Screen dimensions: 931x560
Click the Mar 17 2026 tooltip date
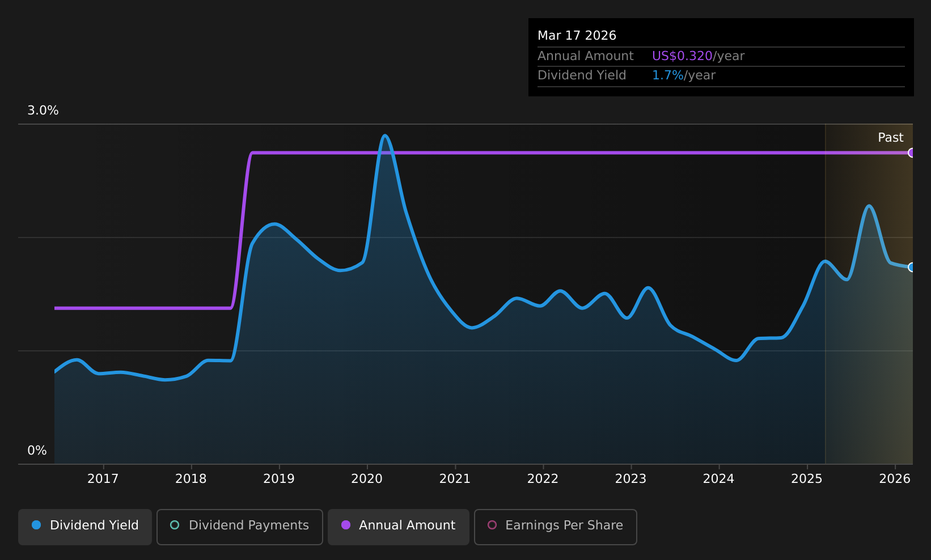point(577,36)
